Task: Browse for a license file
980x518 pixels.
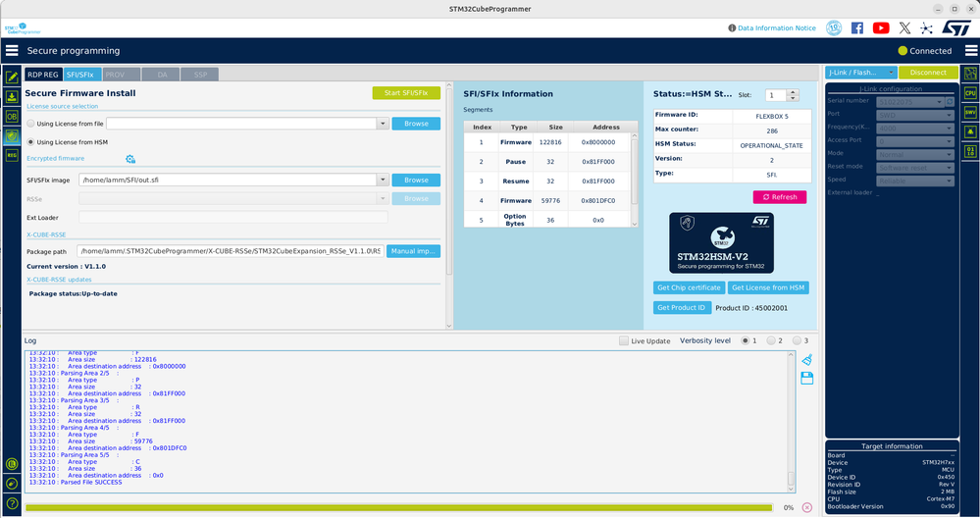Action: point(416,124)
